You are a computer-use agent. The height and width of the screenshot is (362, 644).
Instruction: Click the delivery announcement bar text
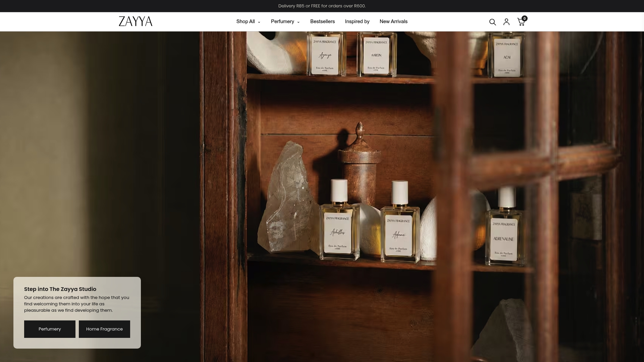[322, 6]
